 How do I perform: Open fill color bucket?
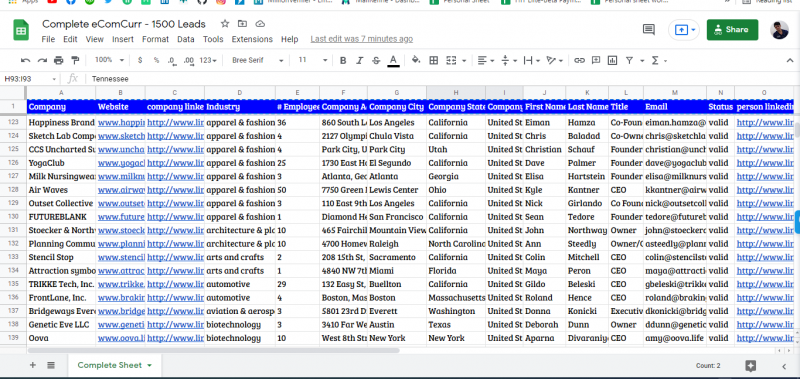tap(416, 60)
